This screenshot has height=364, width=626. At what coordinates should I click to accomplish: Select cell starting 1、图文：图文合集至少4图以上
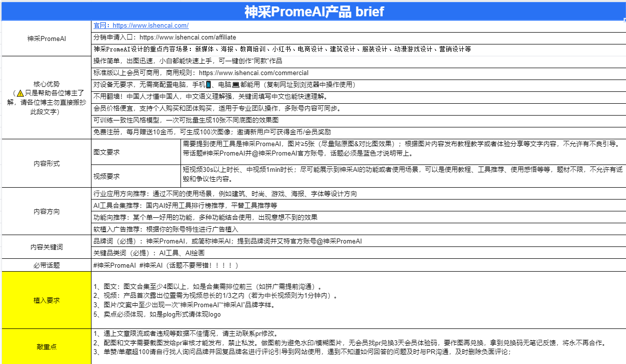click(x=359, y=300)
